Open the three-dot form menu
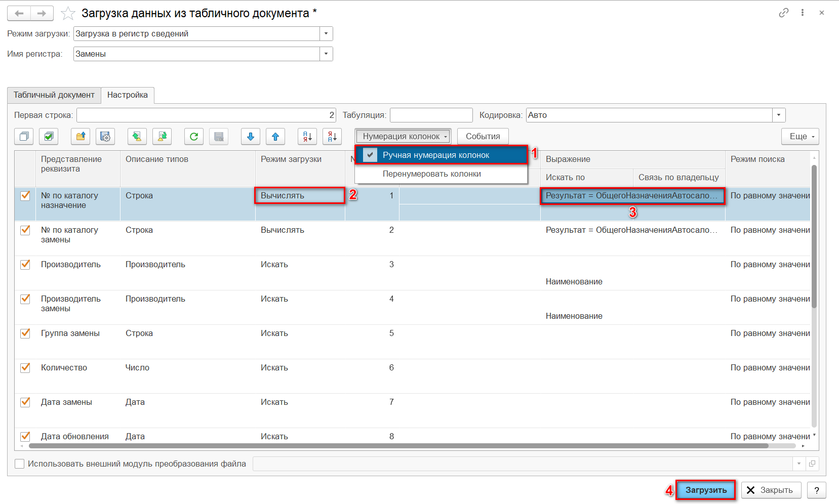 tap(803, 13)
